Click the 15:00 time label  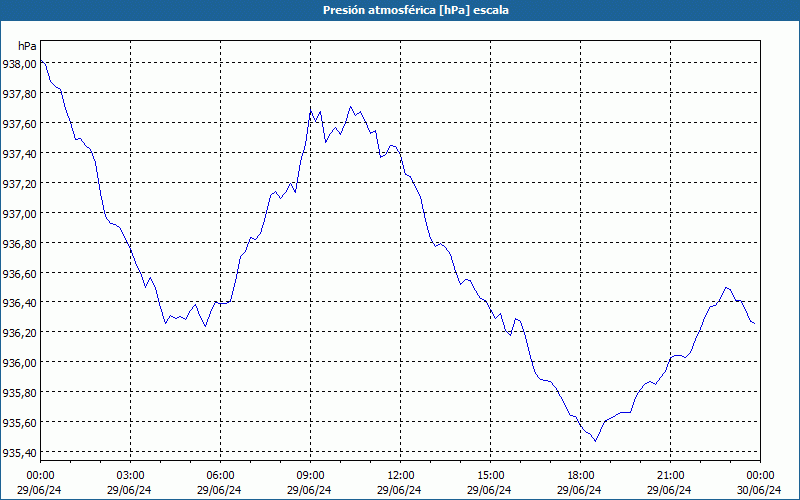pyautogui.click(x=490, y=476)
